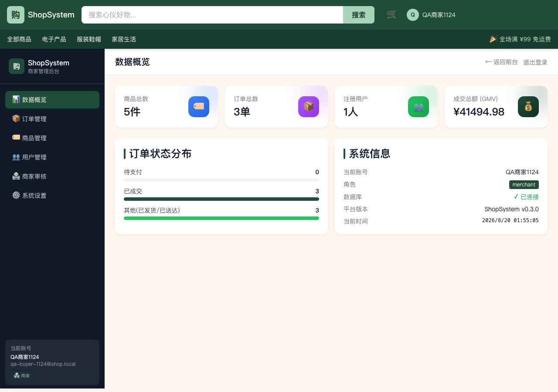Click the money bag icon on GMV card
Image resolution: width=558 pixels, height=392 pixels.
[528, 107]
